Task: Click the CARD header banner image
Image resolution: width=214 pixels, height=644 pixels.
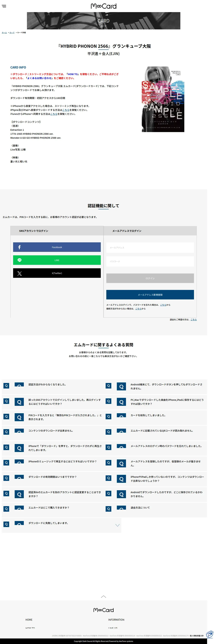Action: click(x=104, y=21)
